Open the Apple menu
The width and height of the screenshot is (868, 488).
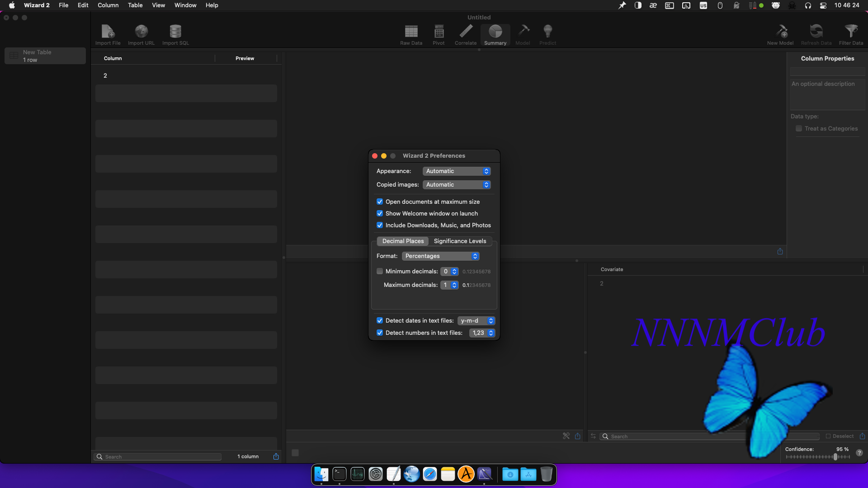tap(12, 5)
